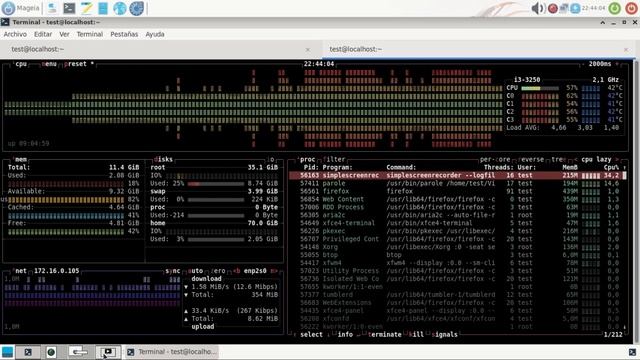Open the Mageia application menu
The image size is (640, 360).
point(20,8)
